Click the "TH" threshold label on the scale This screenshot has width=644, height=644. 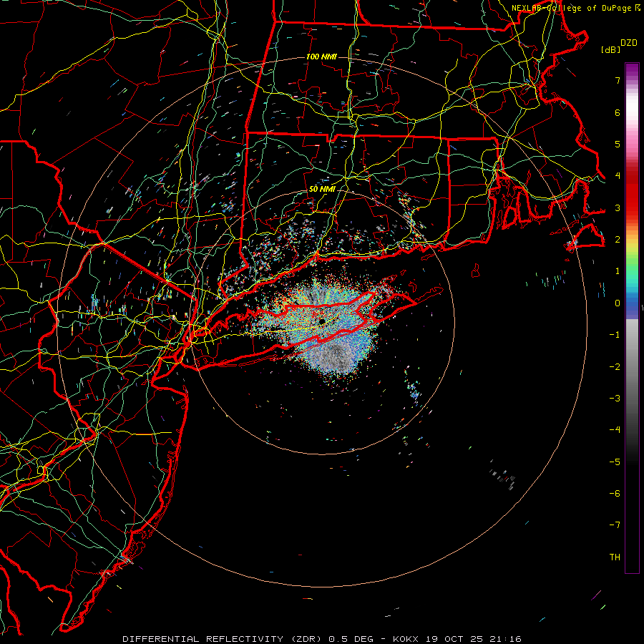(615, 557)
